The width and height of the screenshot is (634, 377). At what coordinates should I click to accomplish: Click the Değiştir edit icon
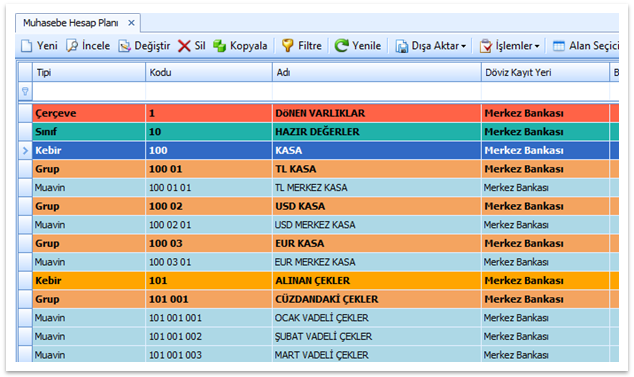click(125, 46)
